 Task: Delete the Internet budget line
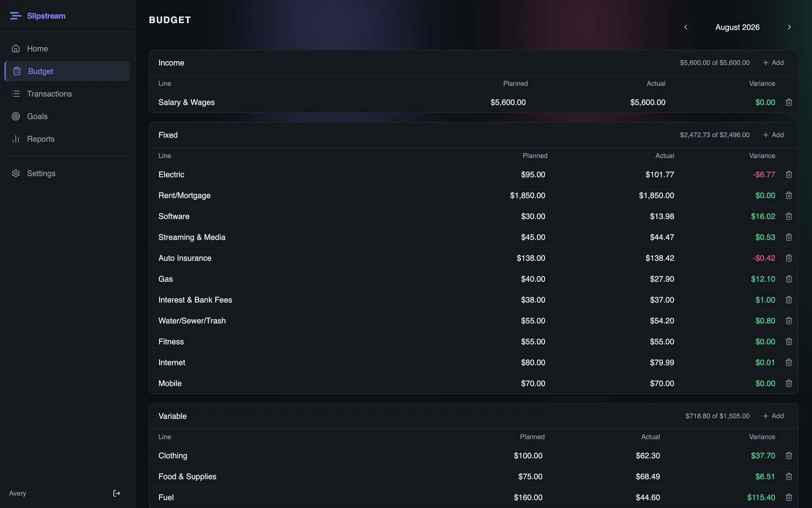coord(789,363)
